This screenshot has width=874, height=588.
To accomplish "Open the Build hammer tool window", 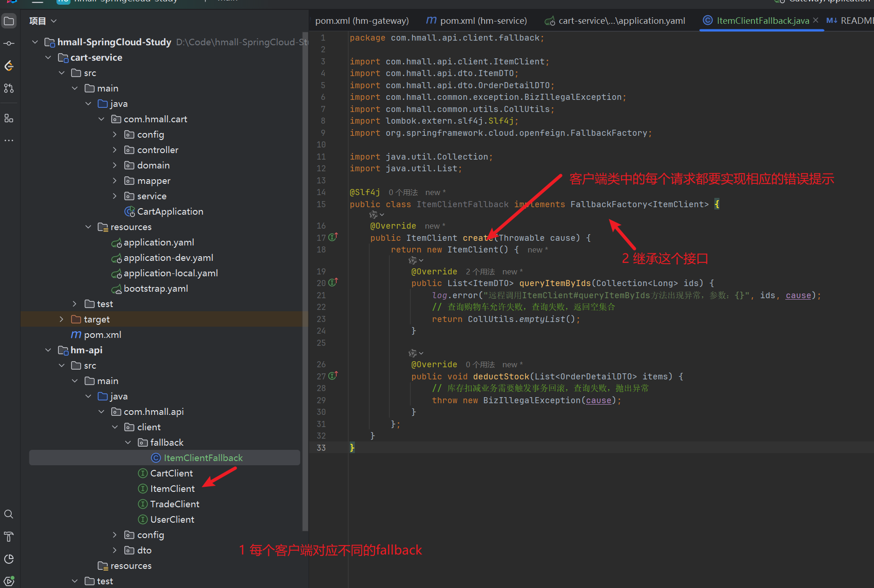I will coord(9,537).
